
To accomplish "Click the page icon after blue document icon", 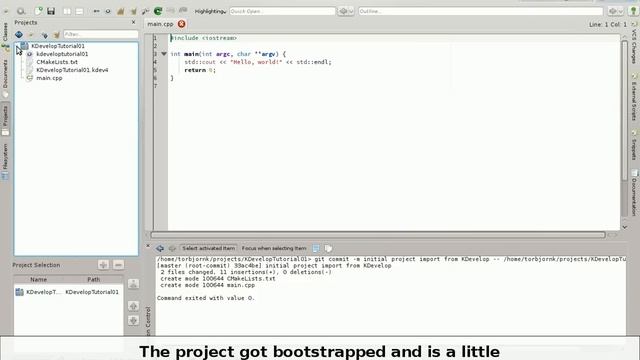I will click(x=328, y=248).
